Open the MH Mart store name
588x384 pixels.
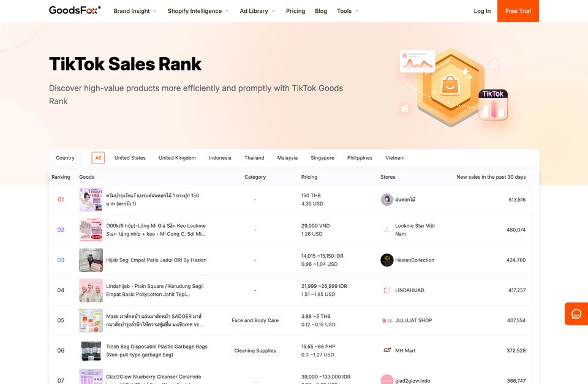point(405,351)
